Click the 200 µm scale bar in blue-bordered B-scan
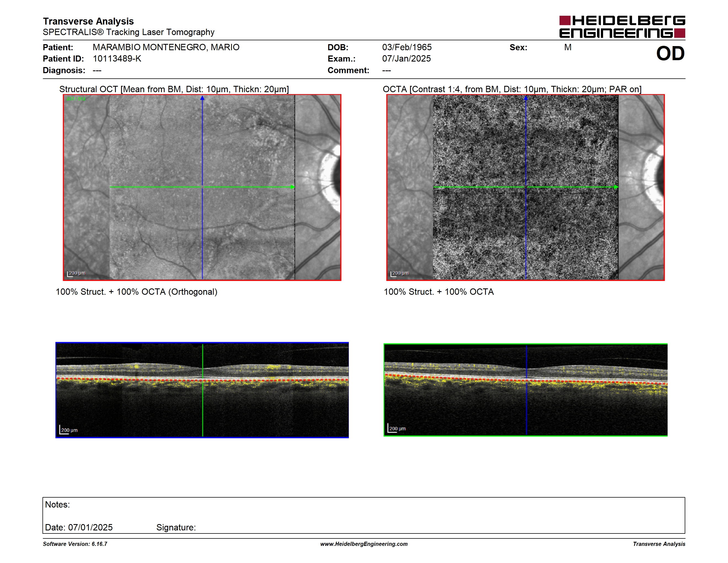This screenshot has width=728, height=563. [69, 430]
